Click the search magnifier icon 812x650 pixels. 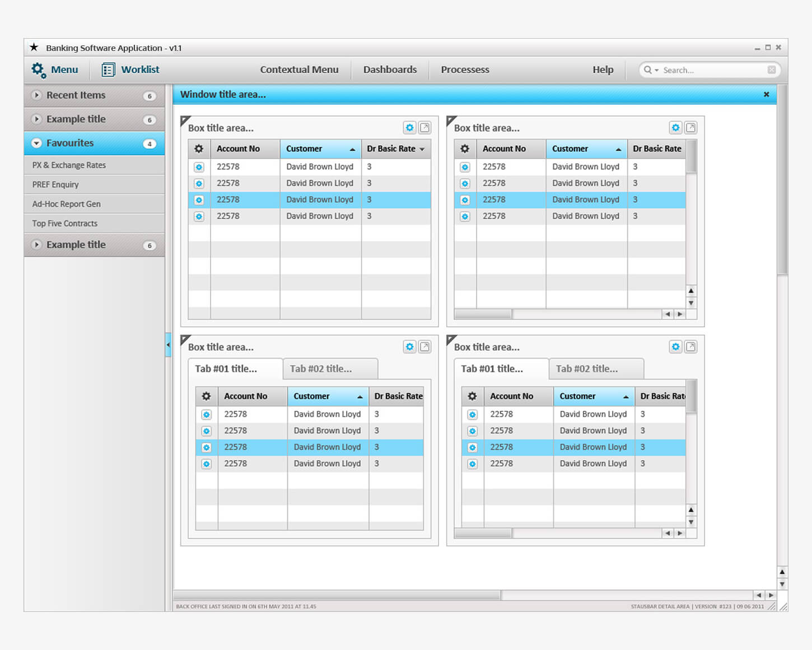click(647, 69)
